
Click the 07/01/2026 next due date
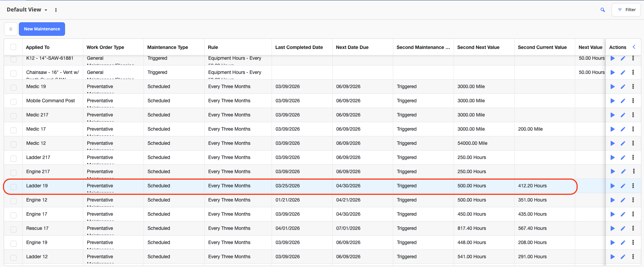348,228
